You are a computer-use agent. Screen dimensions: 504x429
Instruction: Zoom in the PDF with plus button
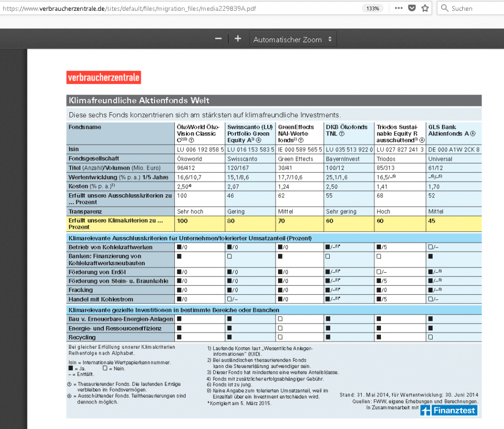pos(238,39)
